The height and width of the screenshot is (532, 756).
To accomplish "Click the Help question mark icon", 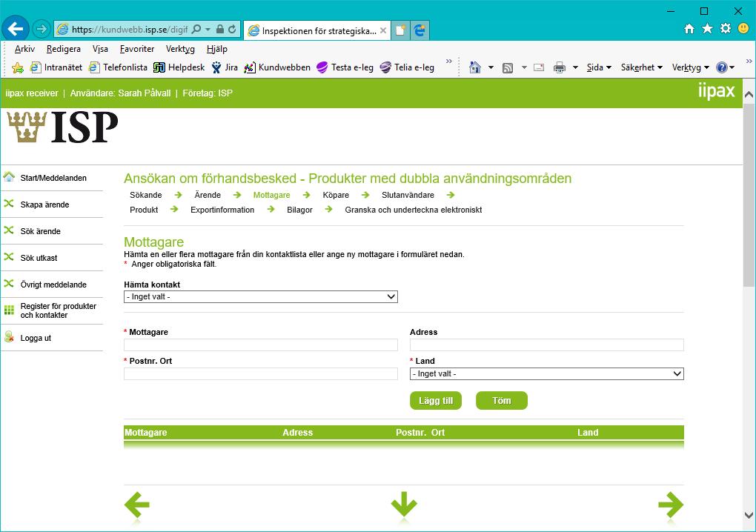I will point(722,67).
